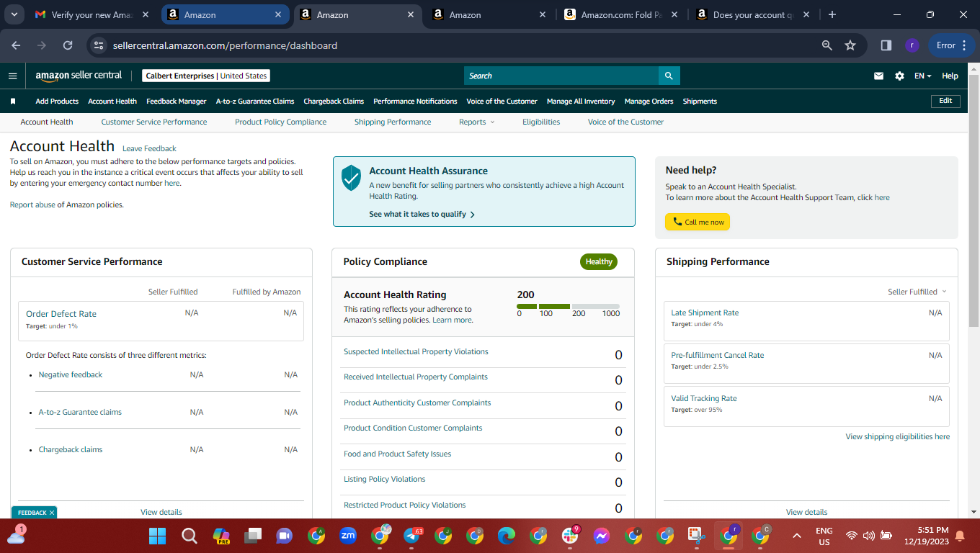Open Windows taskbar search

[189, 536]
